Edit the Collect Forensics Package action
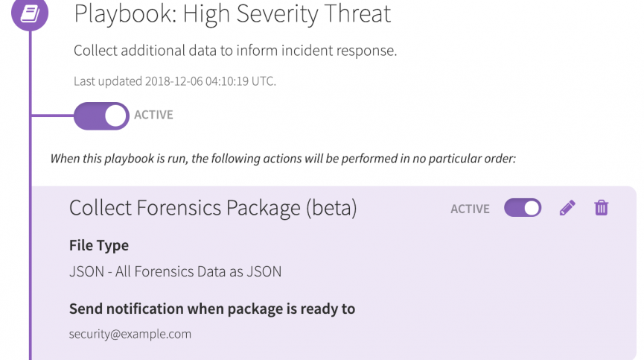 click(x=567, y=208)
